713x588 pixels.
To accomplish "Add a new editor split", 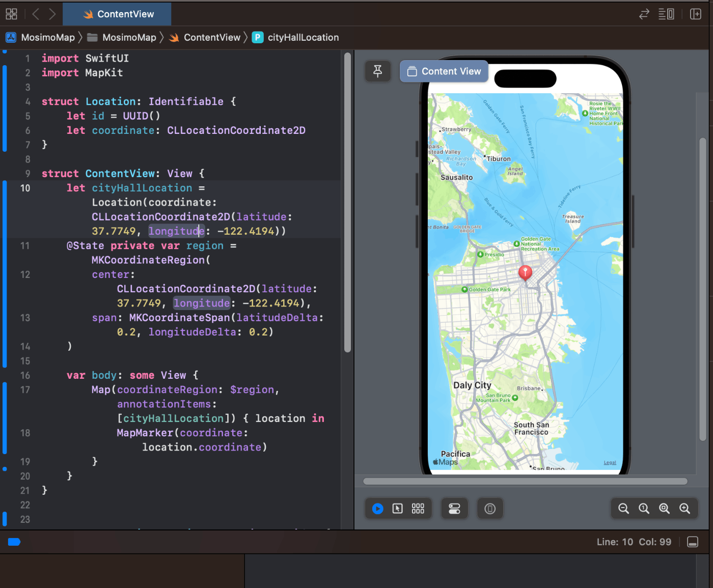I will coord(696,14).
